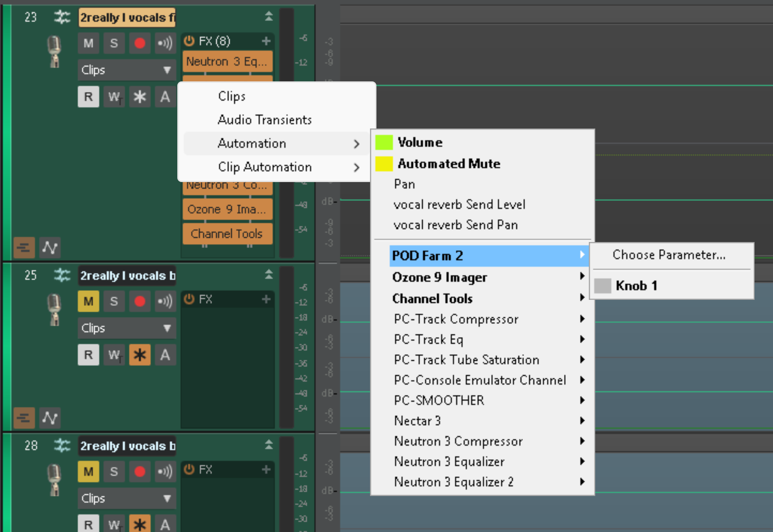Select Knob 1 parameter
This screenshot has height=532, width=773.
[672, 286]
